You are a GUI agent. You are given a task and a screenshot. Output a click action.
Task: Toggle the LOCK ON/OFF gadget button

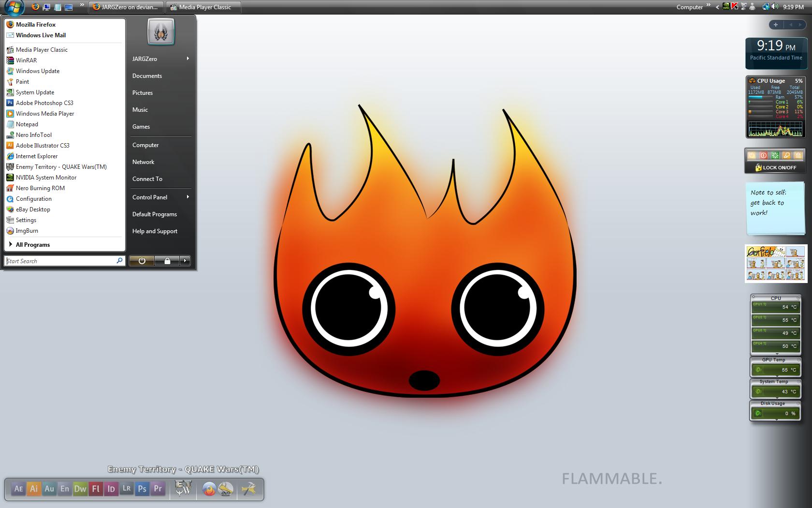click(x=776, y=167)
